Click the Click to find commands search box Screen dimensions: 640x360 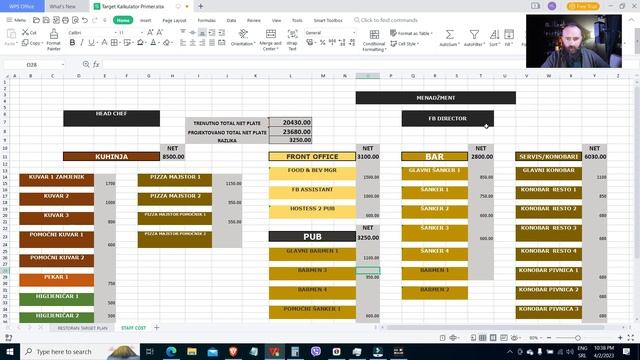coord(386,20)
